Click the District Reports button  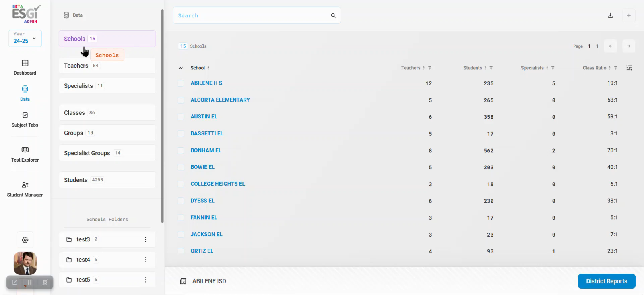[606, 281]
